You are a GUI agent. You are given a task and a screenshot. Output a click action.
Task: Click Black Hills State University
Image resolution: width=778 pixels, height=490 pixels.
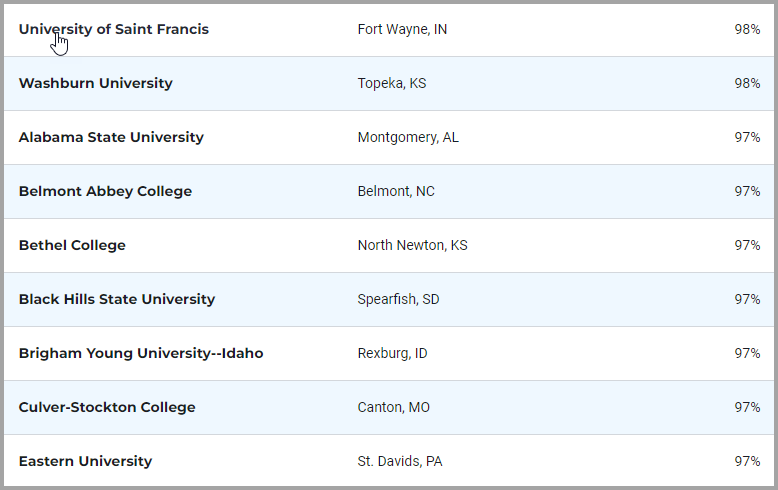[117, 300]
